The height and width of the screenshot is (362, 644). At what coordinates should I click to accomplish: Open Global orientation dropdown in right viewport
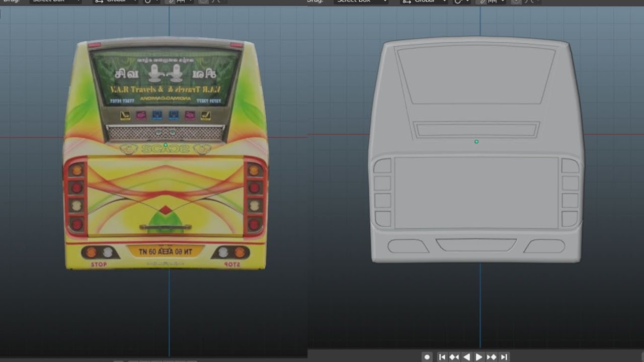[423, 2]
